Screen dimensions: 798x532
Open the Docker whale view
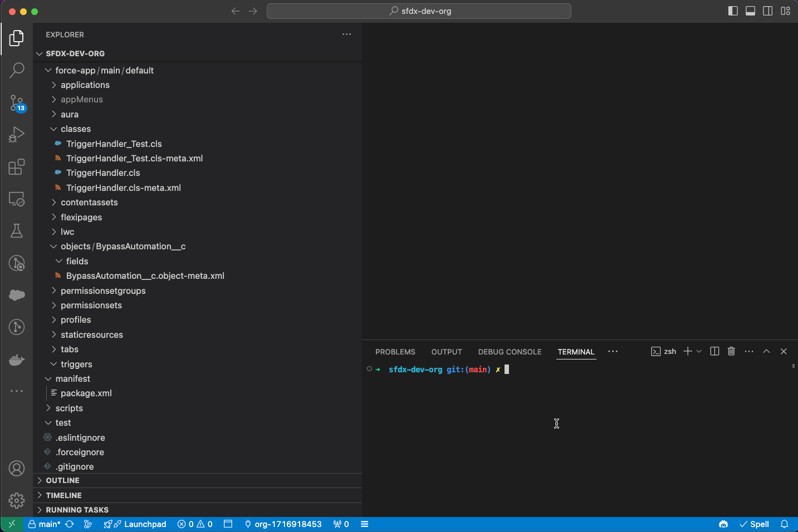[x=17, y=359]
